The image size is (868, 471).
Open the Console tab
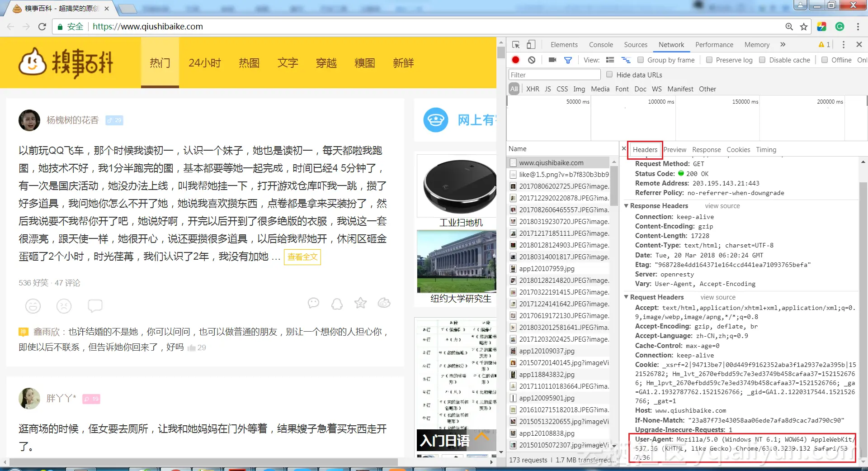(x=601, y=44)
